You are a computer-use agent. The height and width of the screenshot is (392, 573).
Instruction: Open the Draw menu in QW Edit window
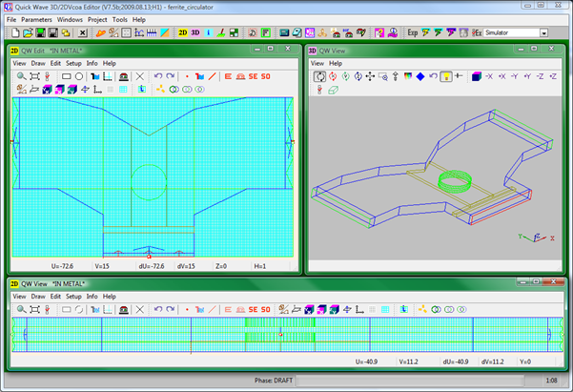(x=37, y=63)
